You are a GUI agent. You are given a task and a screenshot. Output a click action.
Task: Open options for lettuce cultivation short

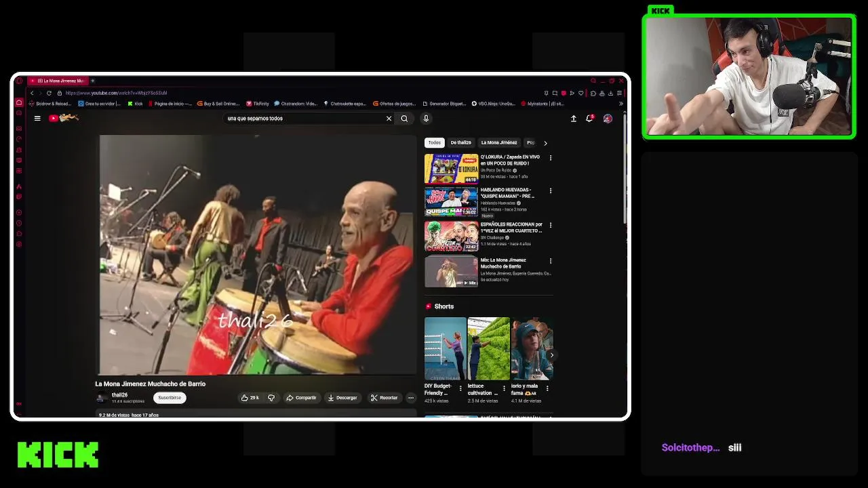(504, 388)
